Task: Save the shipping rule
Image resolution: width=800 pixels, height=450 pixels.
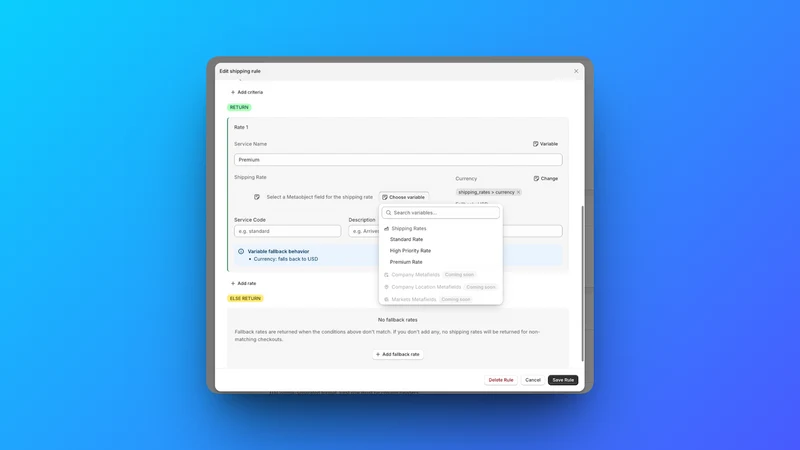Action: (x=563, y=380)
